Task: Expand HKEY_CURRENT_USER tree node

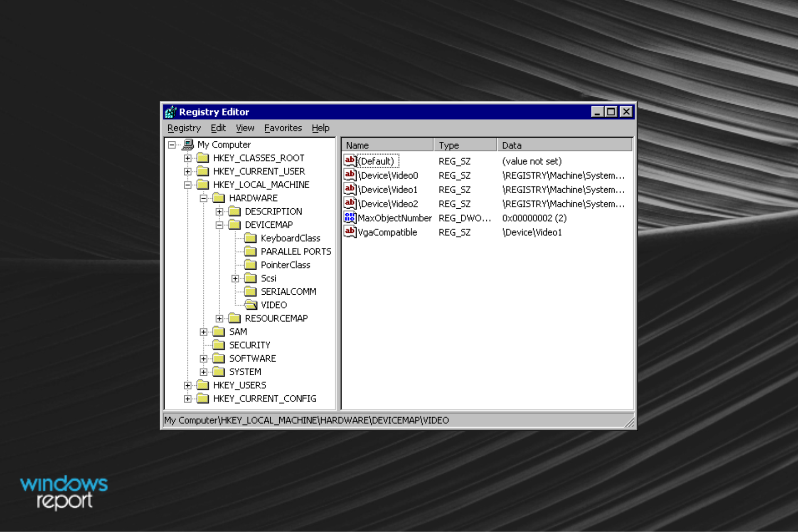Action: pos(187,172)
